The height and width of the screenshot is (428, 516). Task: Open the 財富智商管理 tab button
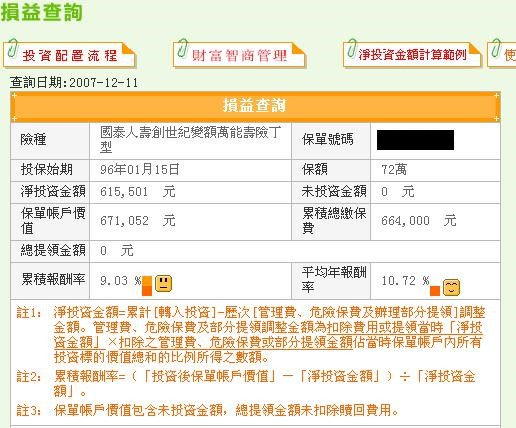[x=239, y=54]
